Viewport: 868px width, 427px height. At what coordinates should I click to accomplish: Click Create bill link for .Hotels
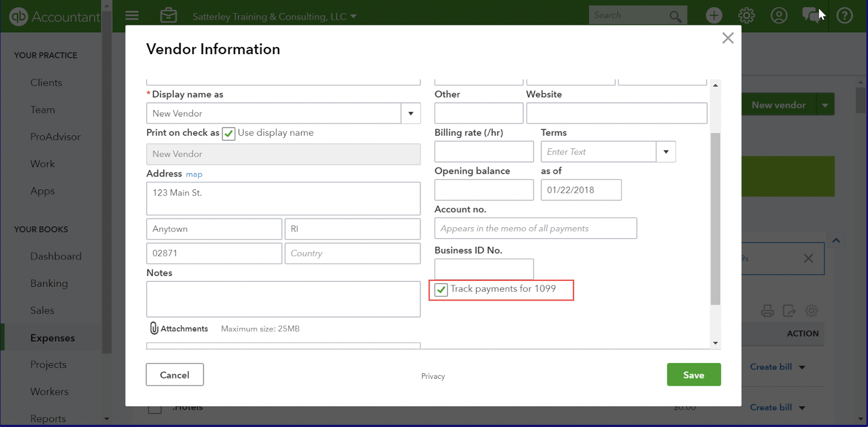pos(771,407)
